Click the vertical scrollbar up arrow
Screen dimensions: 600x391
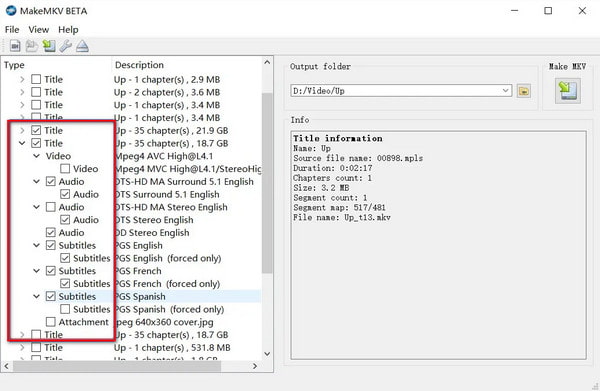tap(267, 62)
